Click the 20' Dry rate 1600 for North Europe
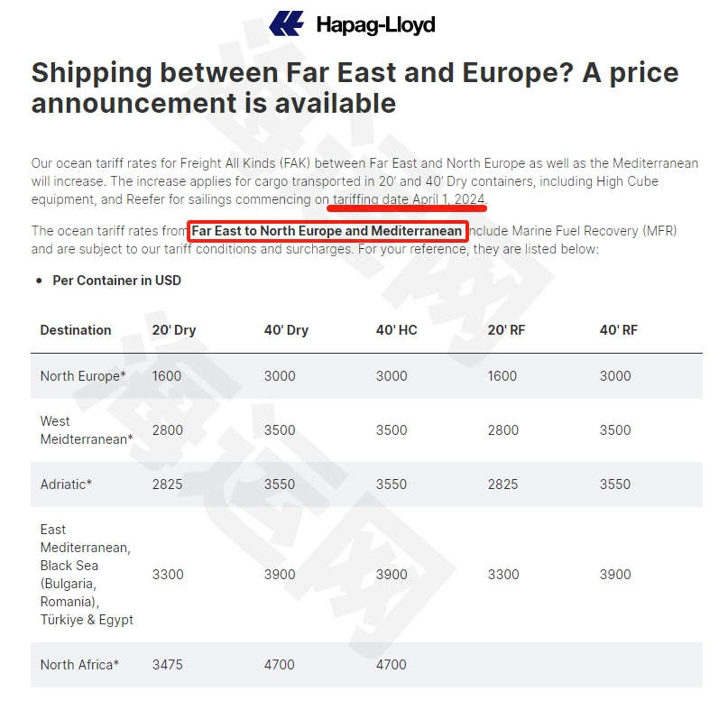The image size is (728, 701). click(167, 376)
